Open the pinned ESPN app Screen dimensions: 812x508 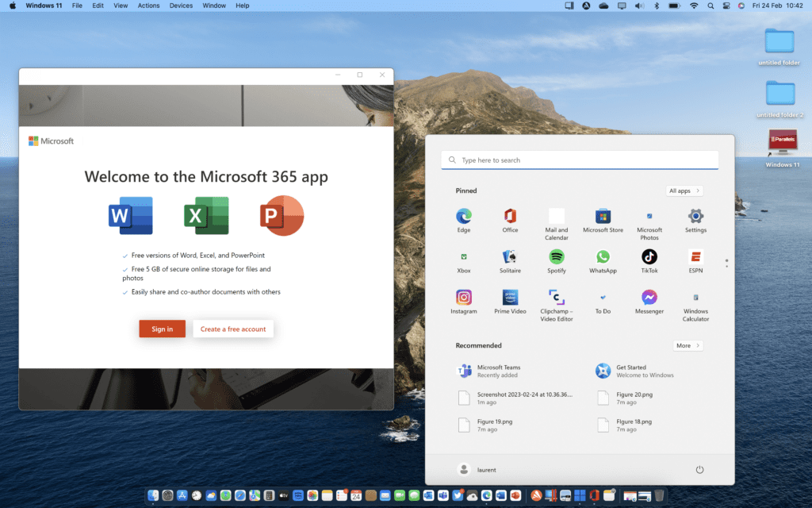[695, 261]
